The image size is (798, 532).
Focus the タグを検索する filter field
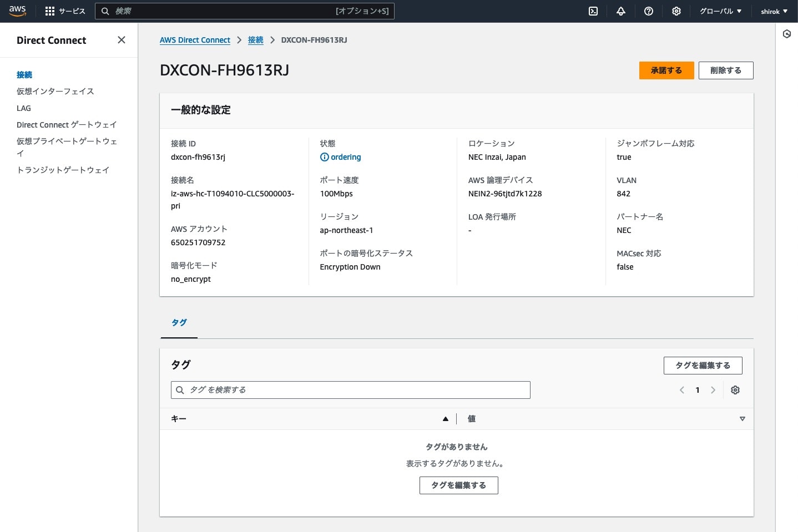click(x=351, y=390)
